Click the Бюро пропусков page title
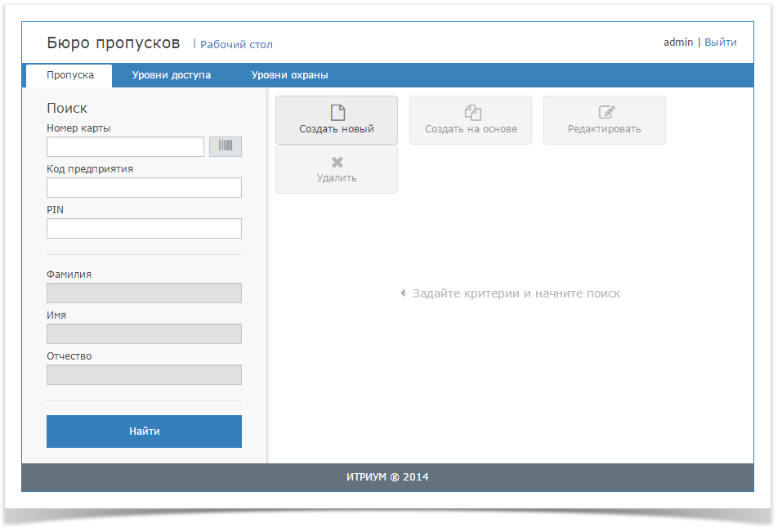The height and width of the screenshot is (532, 782). point(114,43)
